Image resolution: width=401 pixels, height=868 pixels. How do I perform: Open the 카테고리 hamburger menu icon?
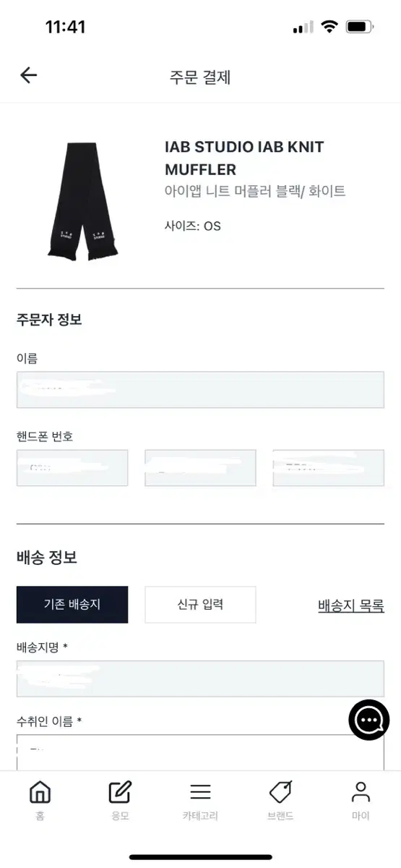pos(200,792)
